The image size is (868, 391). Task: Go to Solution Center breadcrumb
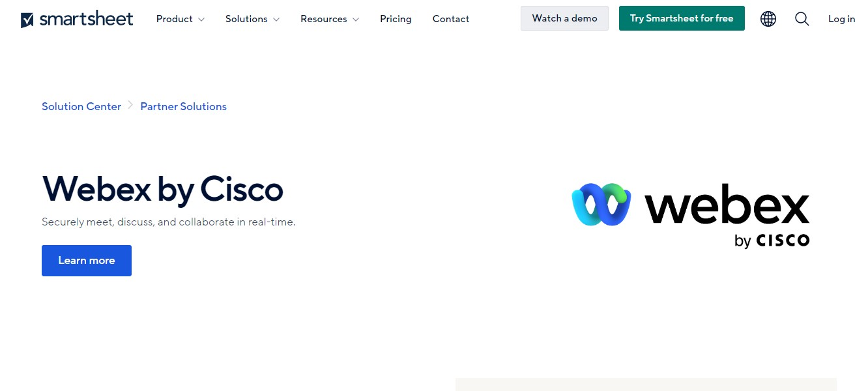pyautogui.click(x=81, y=106)
